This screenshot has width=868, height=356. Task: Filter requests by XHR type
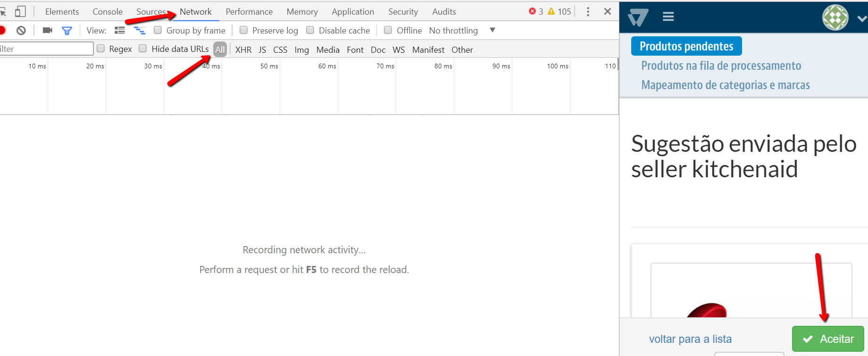(243, 50)
